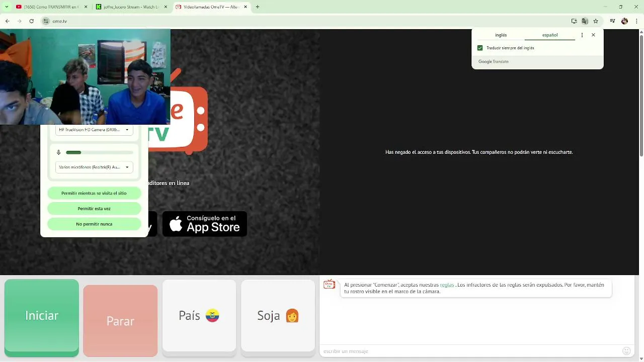Click the microphone level bar

point(100,152)
